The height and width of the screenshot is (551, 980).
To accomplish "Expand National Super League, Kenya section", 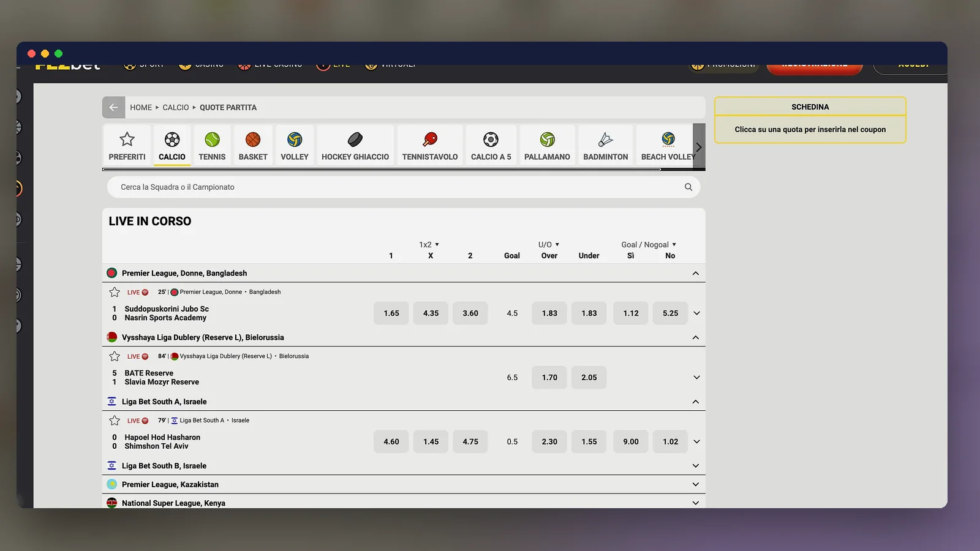I will (x=696, y=503).
